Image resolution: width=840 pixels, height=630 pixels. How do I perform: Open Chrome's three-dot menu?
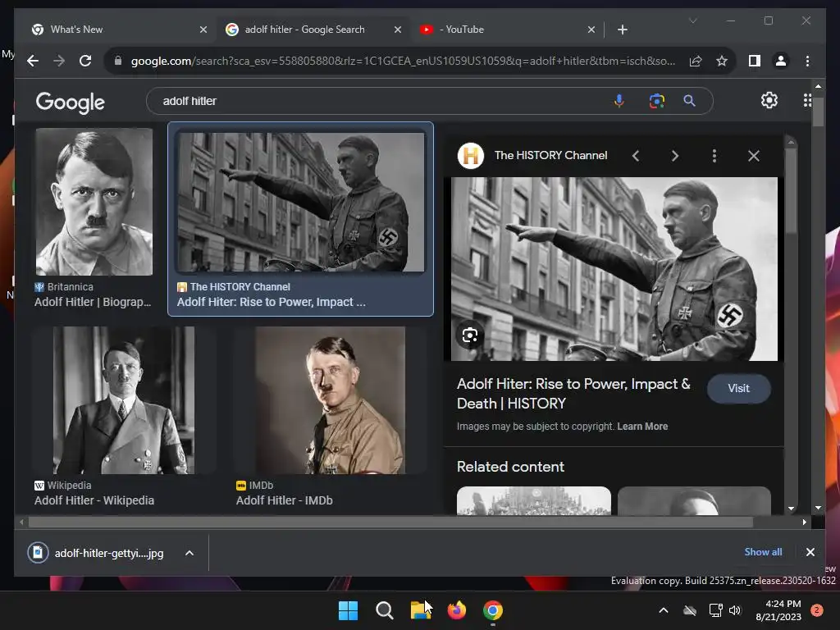pos(807,61)
